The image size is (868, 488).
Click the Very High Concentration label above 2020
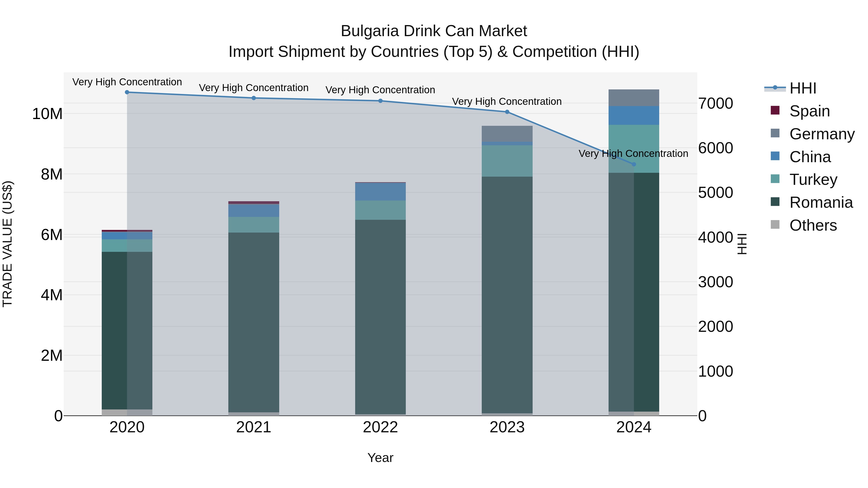tap(127, 82)
